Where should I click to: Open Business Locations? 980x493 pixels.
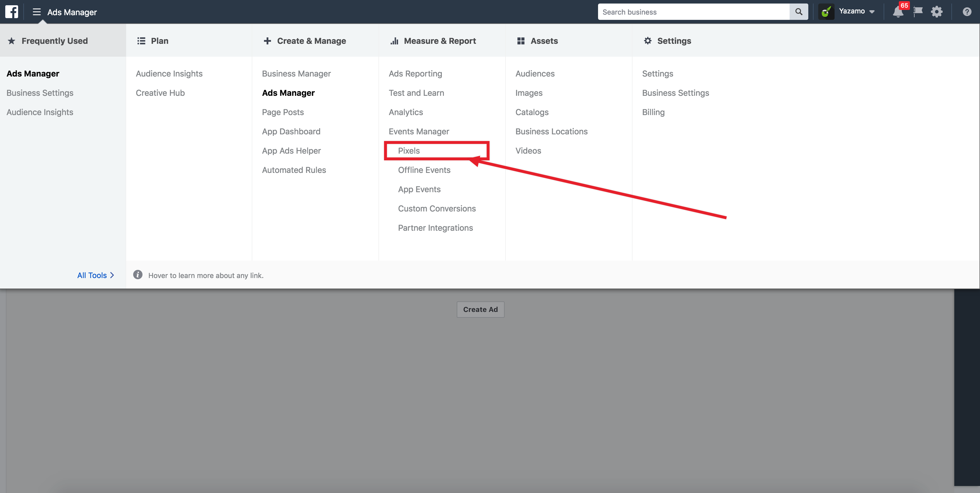[x=551, y=131]
